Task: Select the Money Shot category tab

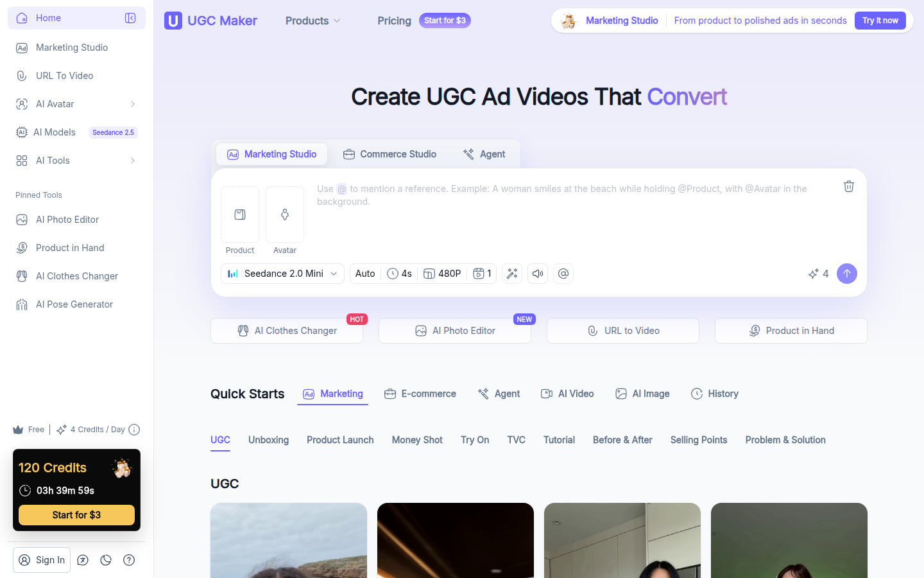Action: tap(417, 440)
